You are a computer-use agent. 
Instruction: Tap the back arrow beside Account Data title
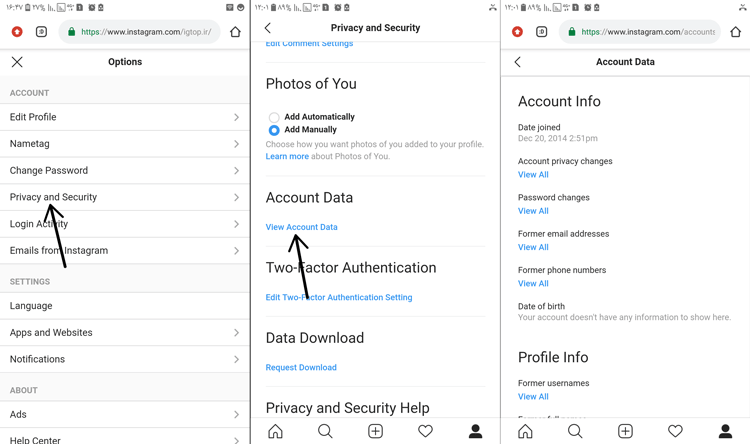(x=518, y=62)
